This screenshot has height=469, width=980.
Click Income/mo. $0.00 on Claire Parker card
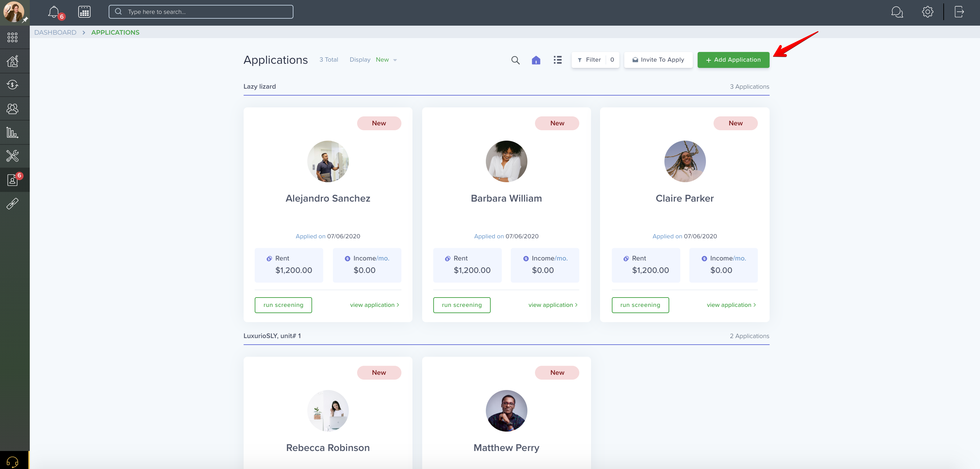(723, 265)
